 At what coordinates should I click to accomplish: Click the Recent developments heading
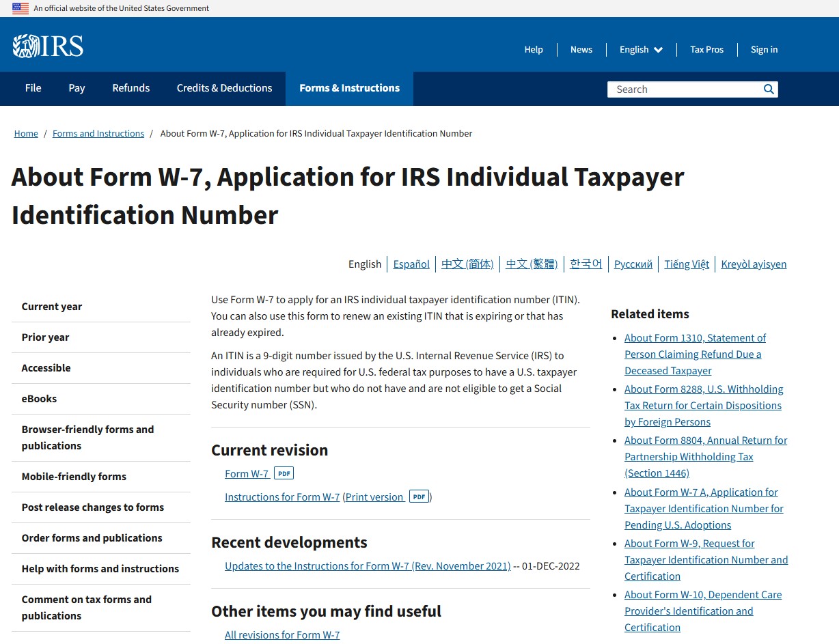(289, 542)
